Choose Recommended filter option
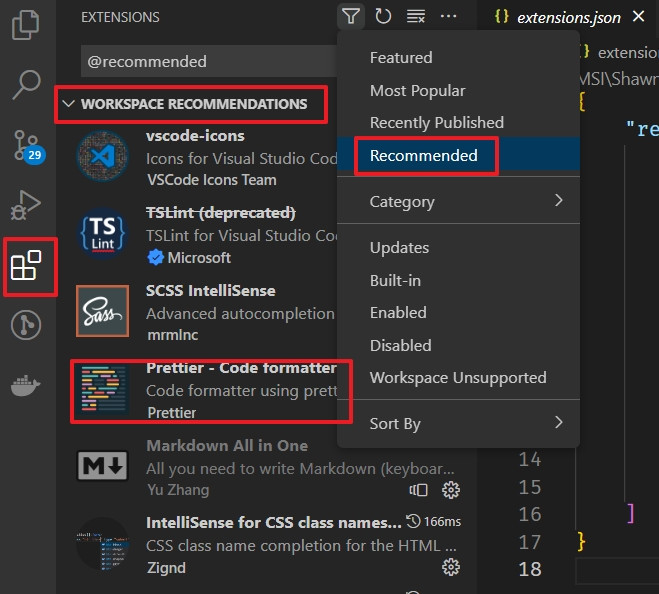This screenshot has height=594, width=659. click(458, 155)
